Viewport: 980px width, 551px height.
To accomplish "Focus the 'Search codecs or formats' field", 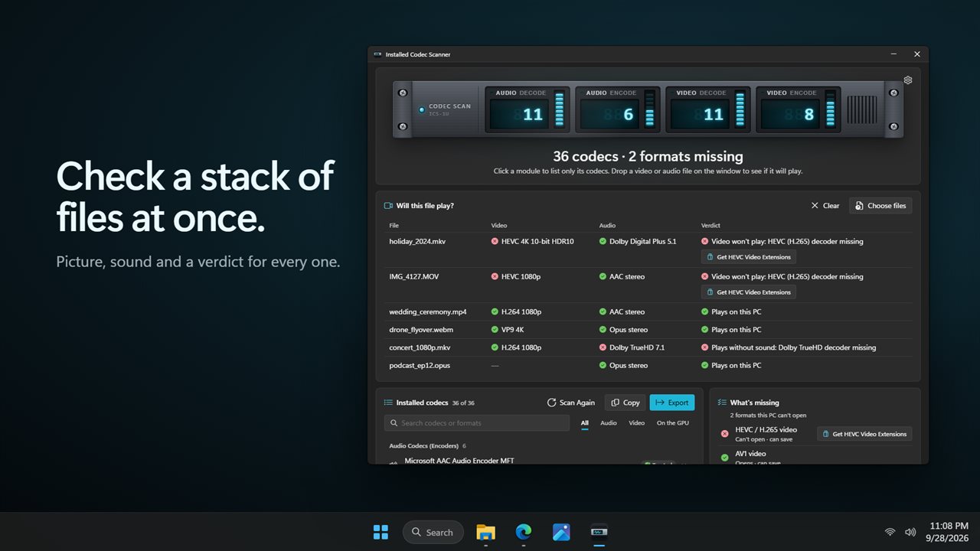I will (477, 423).
